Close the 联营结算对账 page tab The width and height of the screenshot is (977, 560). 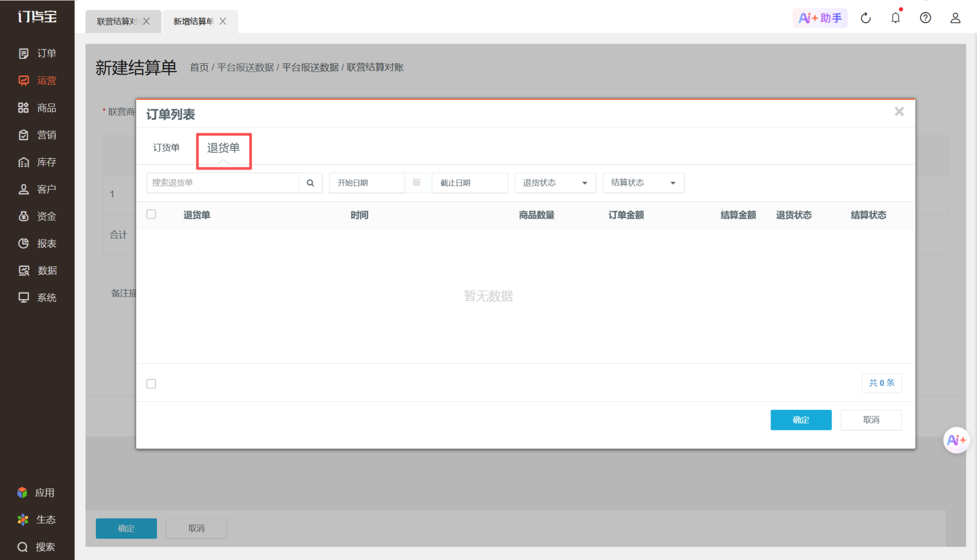[x=147, y=22]
